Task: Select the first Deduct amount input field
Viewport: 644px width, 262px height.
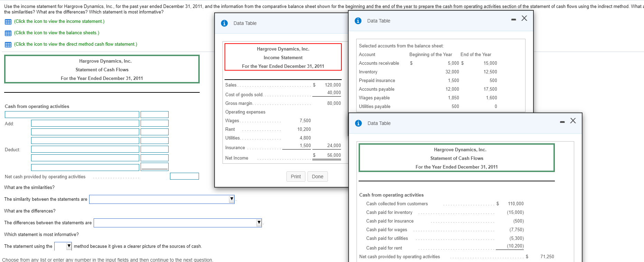Action: (154, 149)
